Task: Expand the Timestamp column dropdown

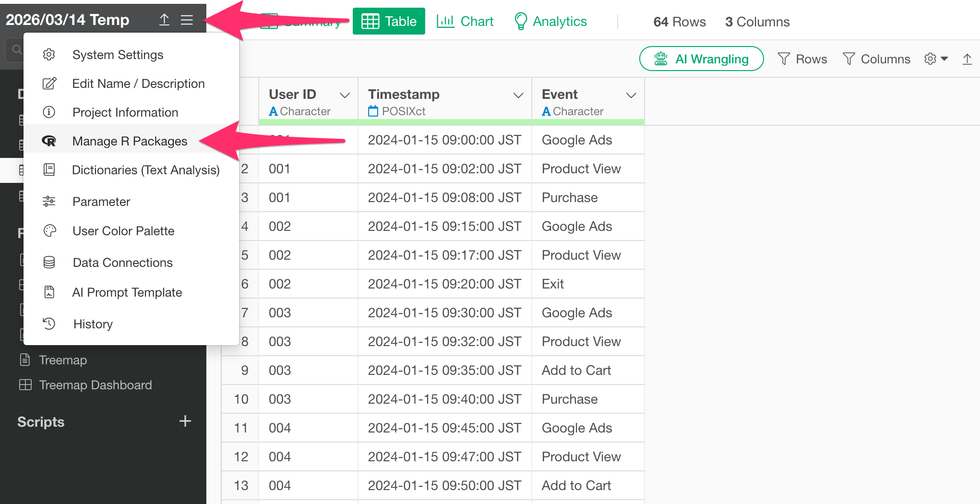Action: [x=518, y=95]
